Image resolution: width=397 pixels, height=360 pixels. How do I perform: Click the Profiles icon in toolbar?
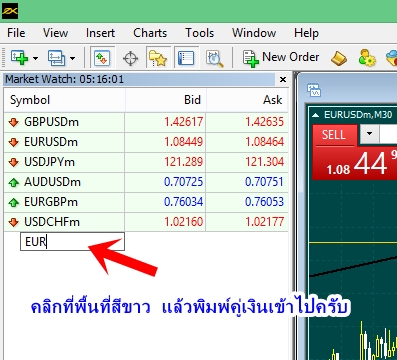57,58
